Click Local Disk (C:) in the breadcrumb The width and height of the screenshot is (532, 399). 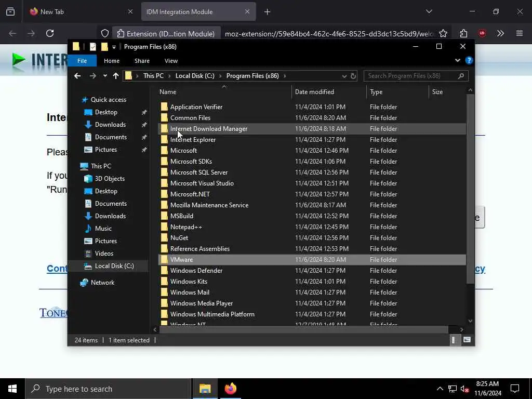pyautogui.click(x=195, y=76)
